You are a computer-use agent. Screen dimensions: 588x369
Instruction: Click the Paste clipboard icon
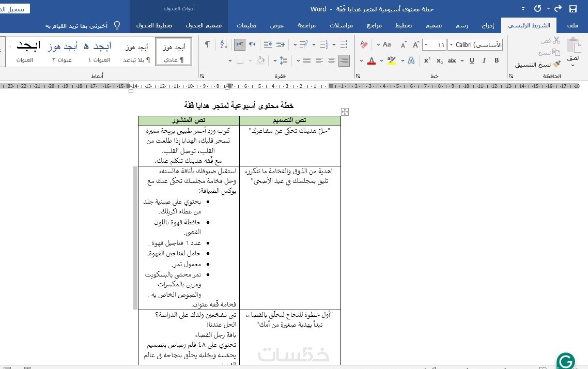coord(574,46)
